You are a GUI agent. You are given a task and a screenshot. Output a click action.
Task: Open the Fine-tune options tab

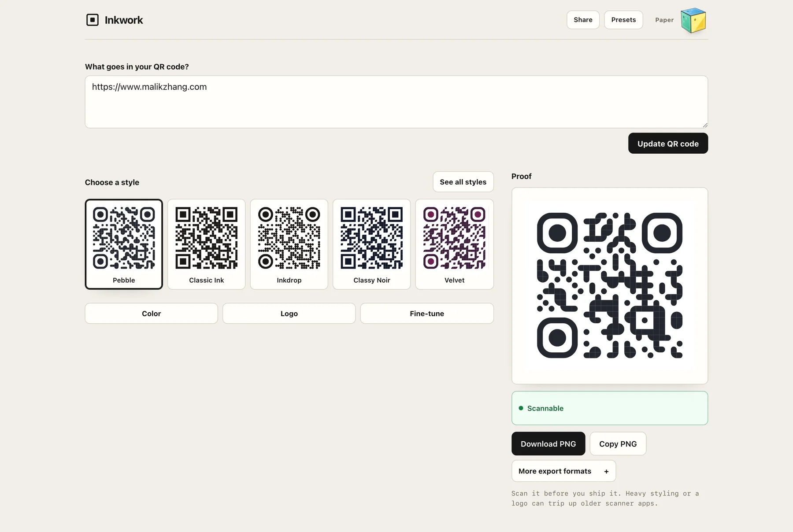tap(427, 313)
